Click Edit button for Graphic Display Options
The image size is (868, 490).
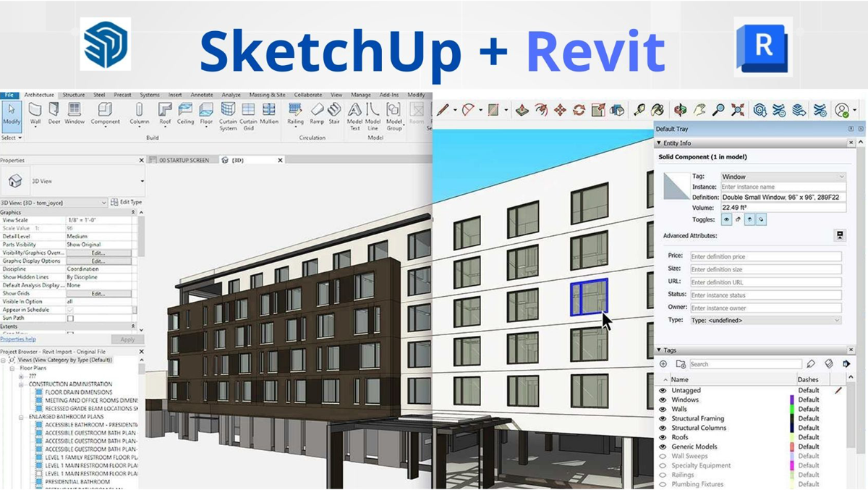[x=98, y=261]
